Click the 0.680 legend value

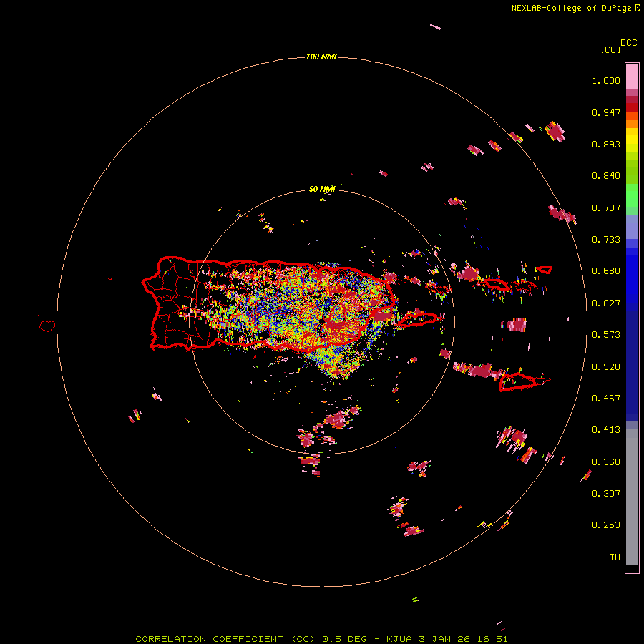[x=606, y=271]
